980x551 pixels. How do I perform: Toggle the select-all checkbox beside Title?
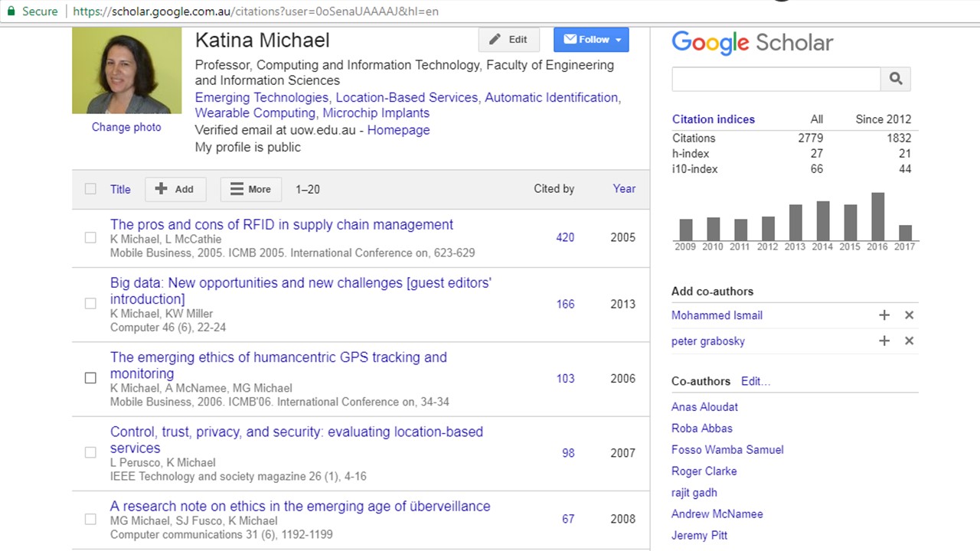90,189
